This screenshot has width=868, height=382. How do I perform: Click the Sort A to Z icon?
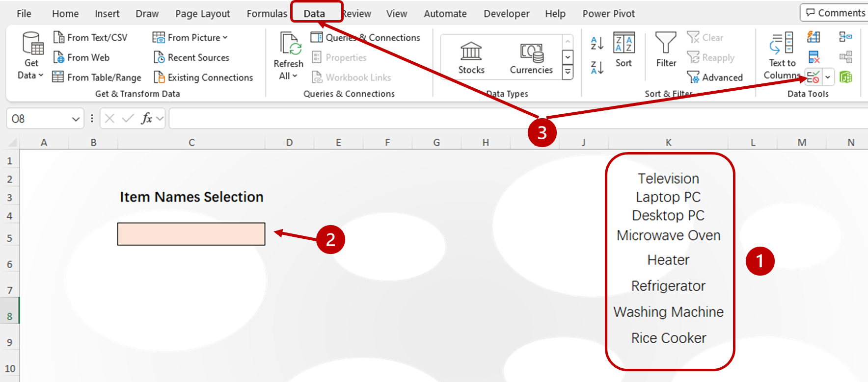[x=597, y=44]
